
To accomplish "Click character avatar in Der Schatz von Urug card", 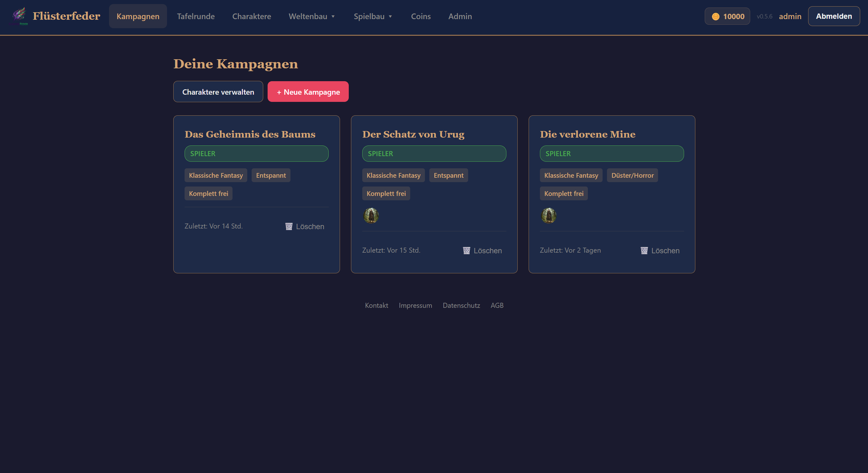I will pos(371,215).
